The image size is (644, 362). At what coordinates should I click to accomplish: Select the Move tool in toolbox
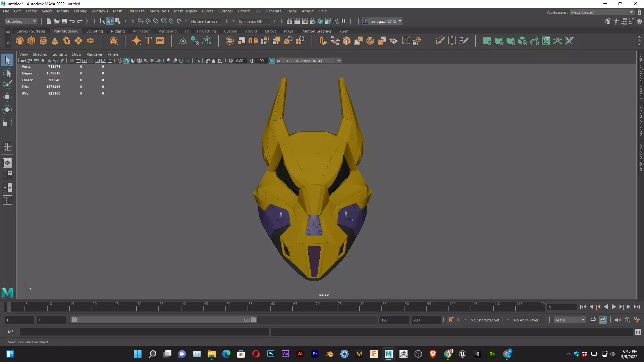(7, 97)
